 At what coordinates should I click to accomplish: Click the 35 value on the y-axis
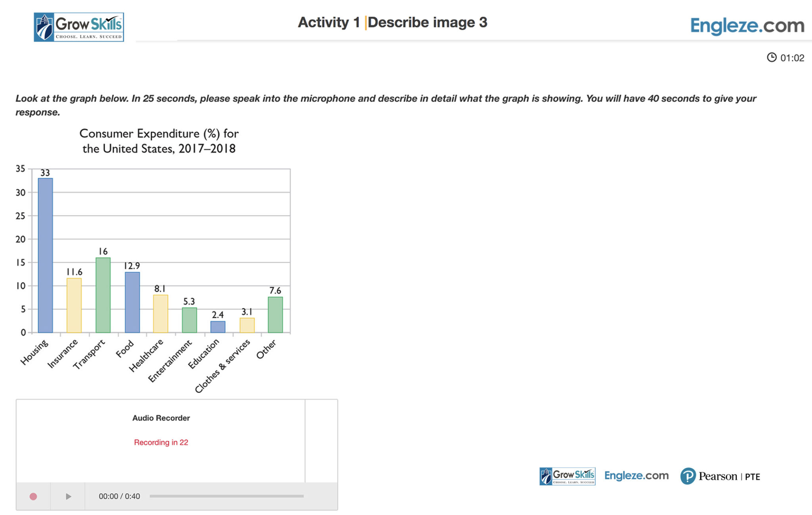(20, 169)
